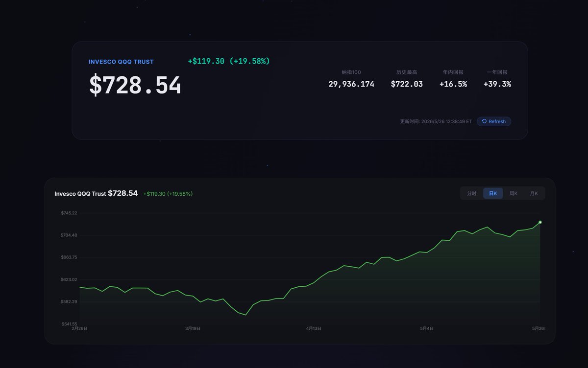Click the +39.3% one-year return
Viewport: 588px width, 368px height.
click(x=497, y=84)
